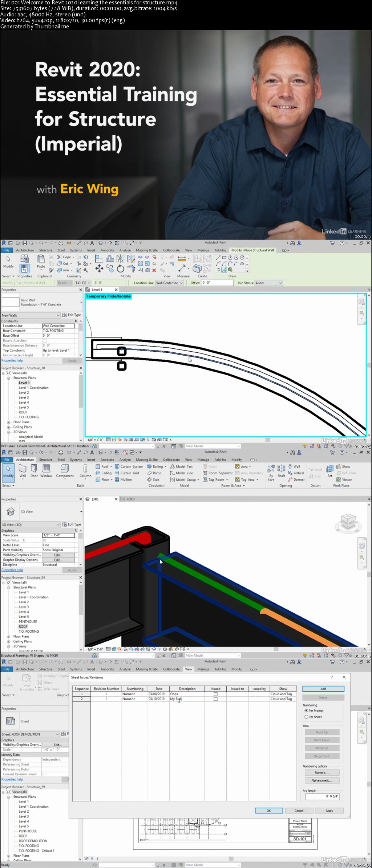Click Edit... for Graphic Display Options

[58, 560]
